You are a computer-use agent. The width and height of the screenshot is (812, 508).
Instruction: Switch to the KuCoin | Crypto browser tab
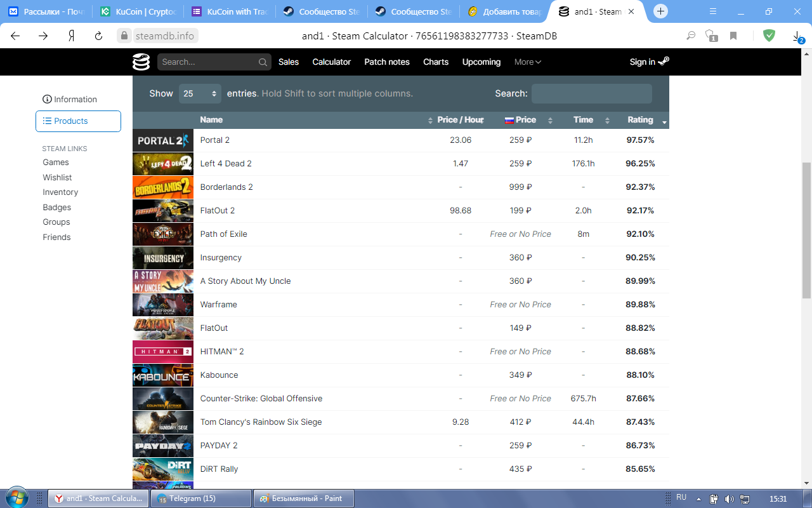click(x=138, y=11)
